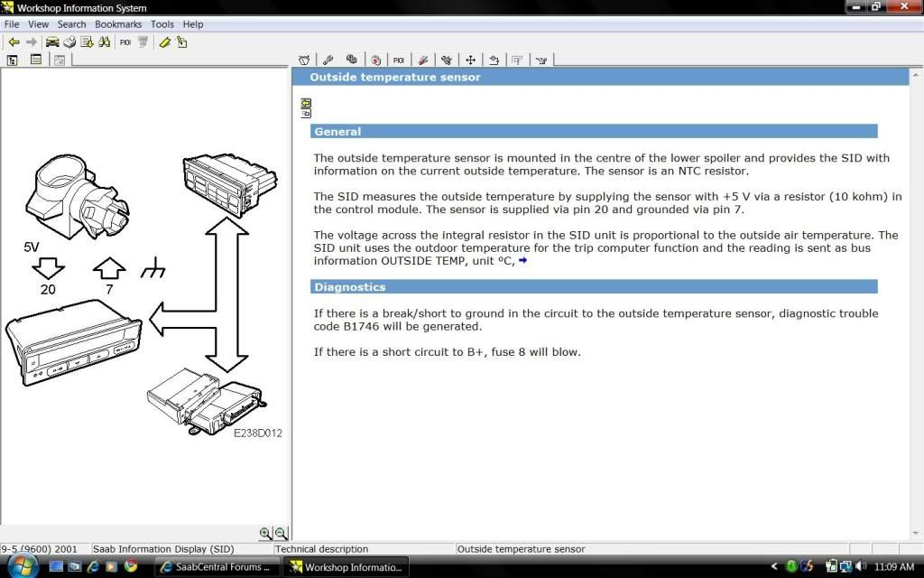Open search with the binoculars icon
This screenshot has height=578, width=924.
coord(106,42)
